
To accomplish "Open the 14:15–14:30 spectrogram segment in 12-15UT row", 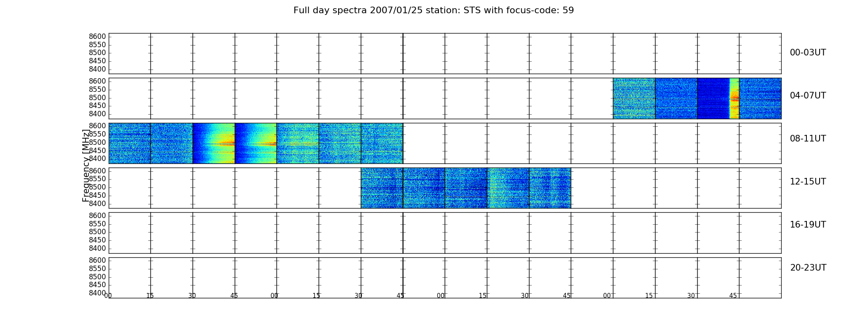I will pyautogui.click(x=508, y=188).
